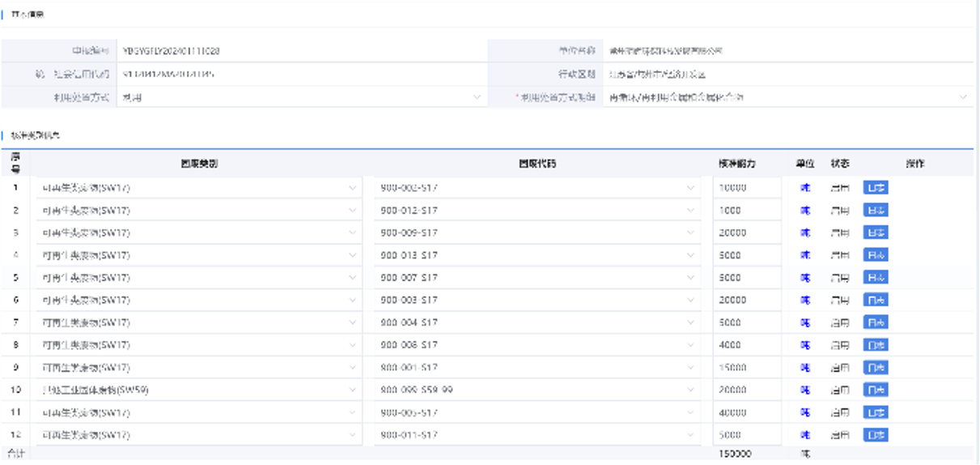Open the log button in row 1

click(876, 188)
